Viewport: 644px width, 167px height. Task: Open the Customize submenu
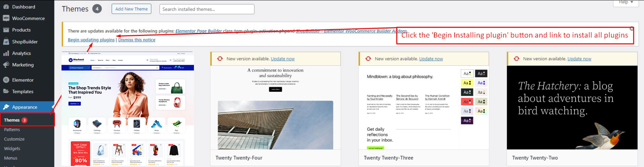(14, 139)
